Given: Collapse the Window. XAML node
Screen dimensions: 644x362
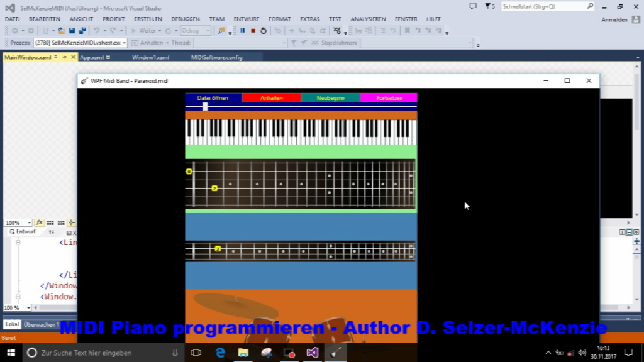Looking at the screenshot, I should (18, 297).
